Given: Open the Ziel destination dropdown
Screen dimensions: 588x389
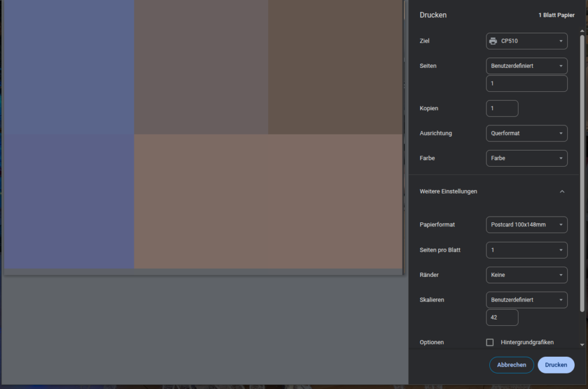Looking at the screenshot, I should click(527, 41).
